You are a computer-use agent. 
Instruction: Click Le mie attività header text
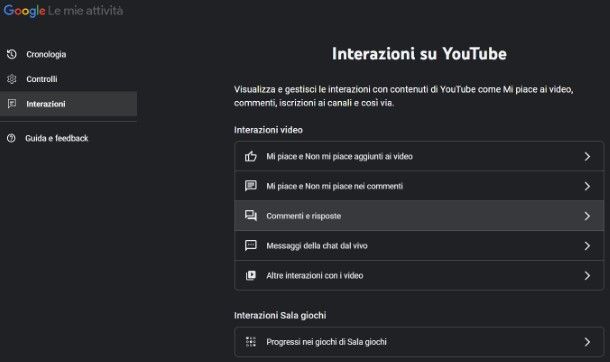coord(86,10)
